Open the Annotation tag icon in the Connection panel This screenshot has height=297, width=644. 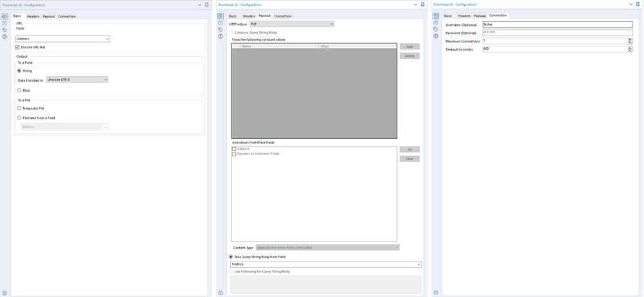(x=436, y=29)
